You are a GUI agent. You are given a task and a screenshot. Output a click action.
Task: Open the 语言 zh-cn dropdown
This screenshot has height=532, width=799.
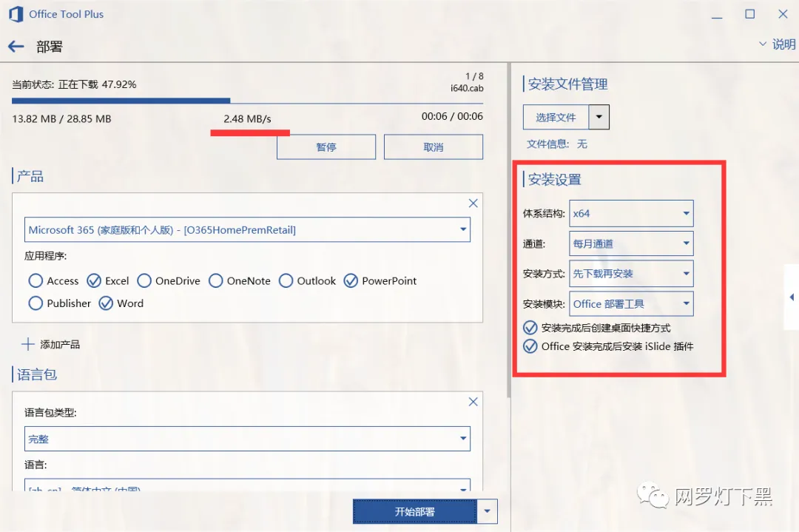pos(247,485)
